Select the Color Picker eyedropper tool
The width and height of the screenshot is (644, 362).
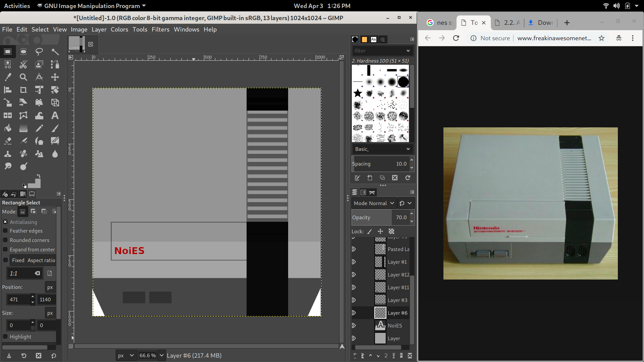[x=8, y=77]
